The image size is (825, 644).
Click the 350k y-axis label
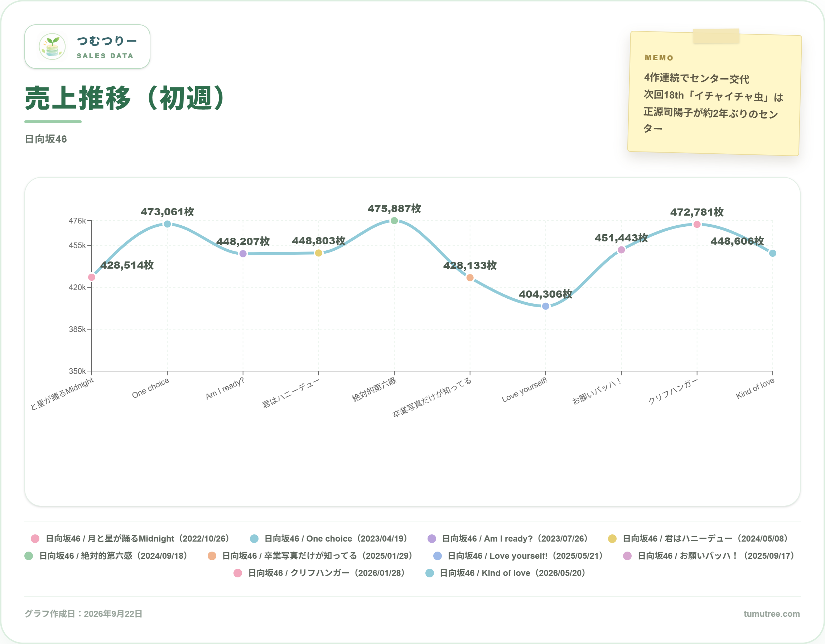pos(77,371)
